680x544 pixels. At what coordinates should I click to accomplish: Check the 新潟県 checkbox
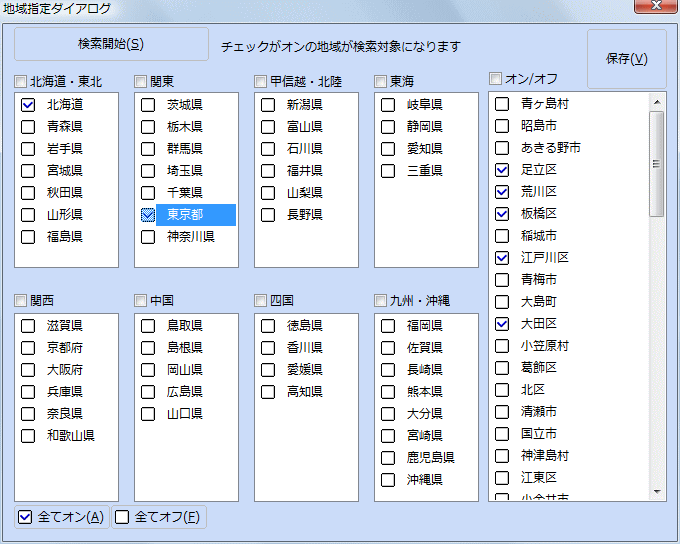click(x=268, y=104)
